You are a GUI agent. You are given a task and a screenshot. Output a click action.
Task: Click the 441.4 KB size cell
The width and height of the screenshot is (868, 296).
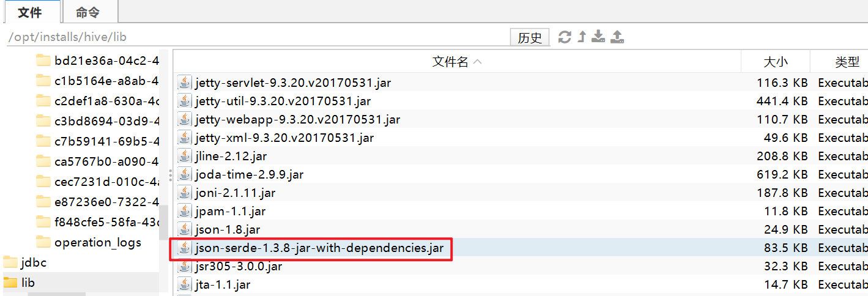782,101
